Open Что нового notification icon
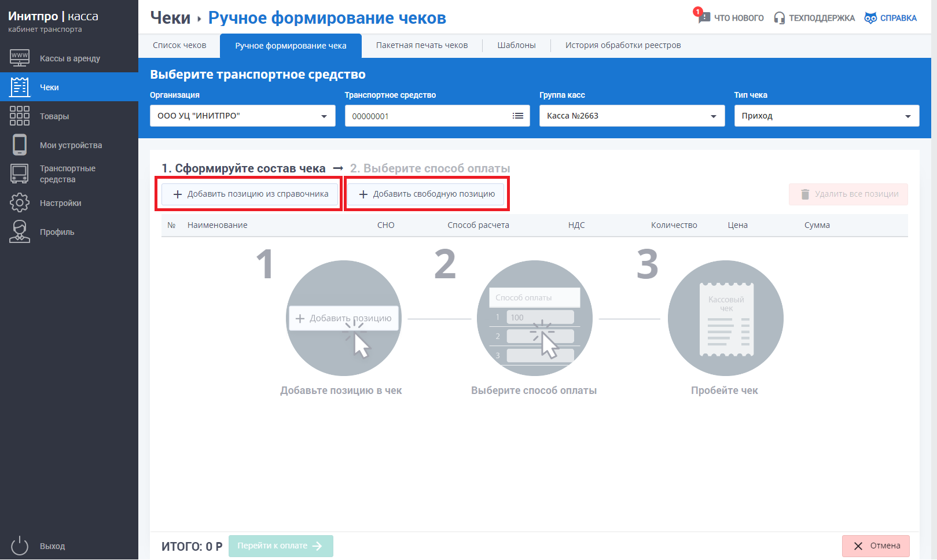Image resolution: width=937 pixels, height=560 pixels. [701, 16]
